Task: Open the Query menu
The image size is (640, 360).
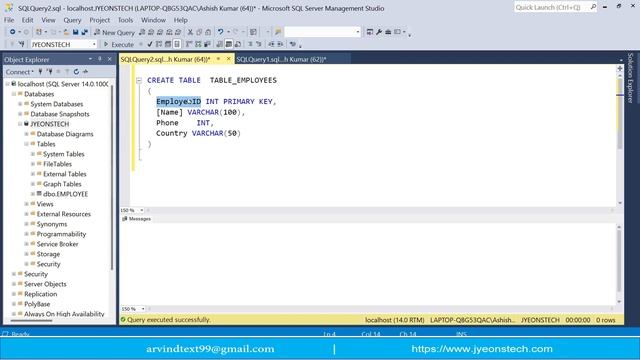Action: point(72,20)
